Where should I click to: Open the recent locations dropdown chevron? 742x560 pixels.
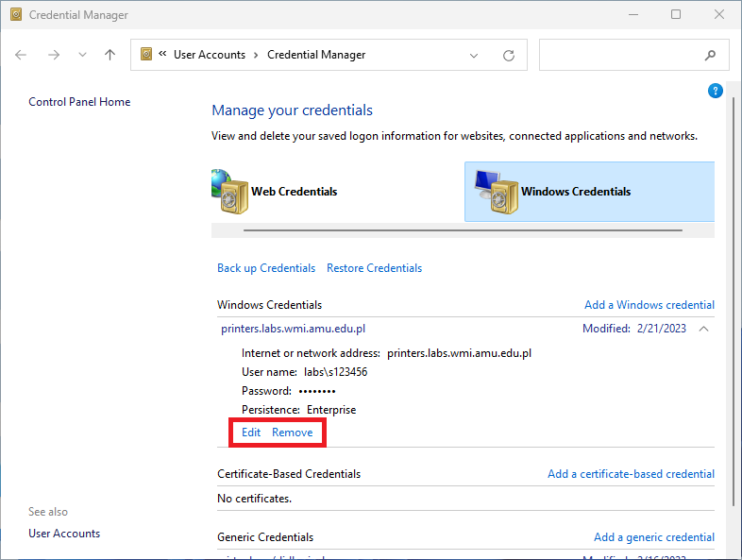[x=82, y=55]
